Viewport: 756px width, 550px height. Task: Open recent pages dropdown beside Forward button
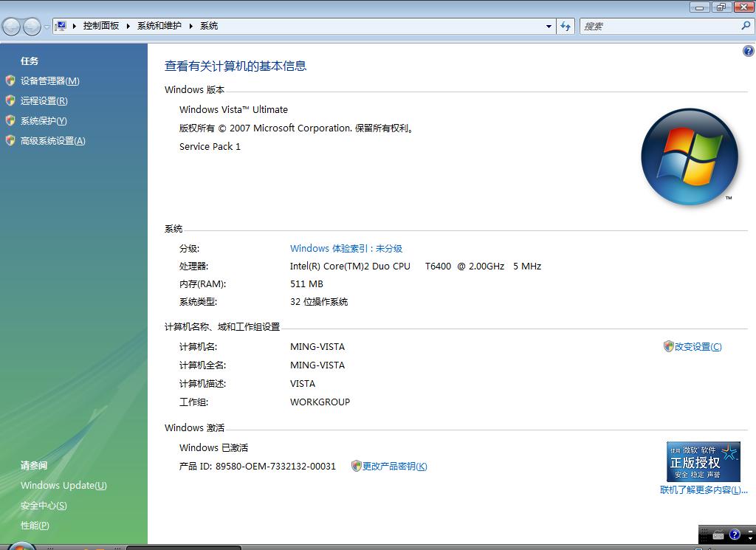click(47, 27)
